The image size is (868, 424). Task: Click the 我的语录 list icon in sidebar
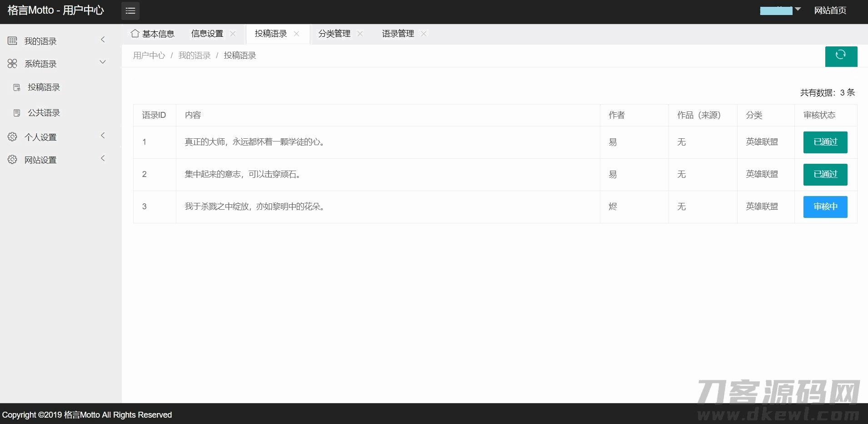[x=12, y=41]
